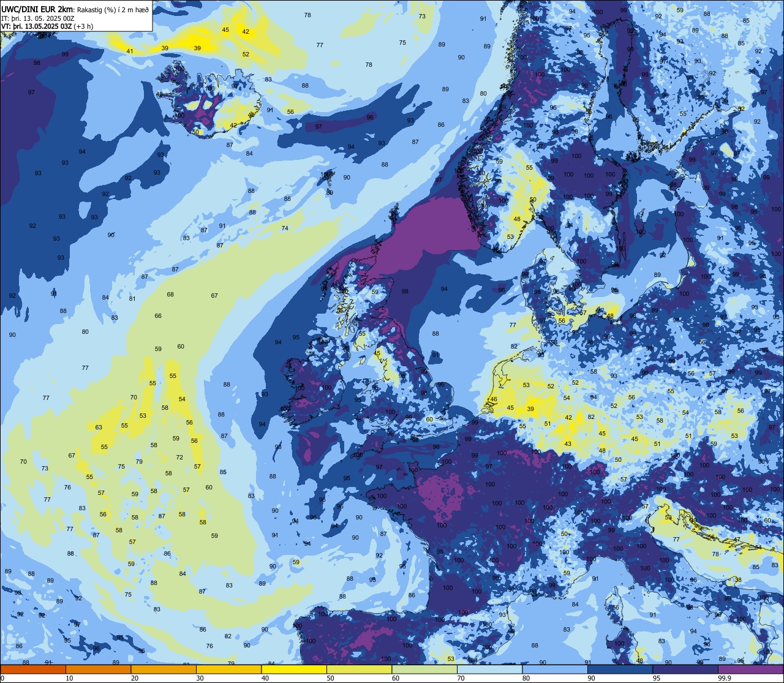
Task: Click the legend tick label "70"
Action: click(x=461, y=678)
